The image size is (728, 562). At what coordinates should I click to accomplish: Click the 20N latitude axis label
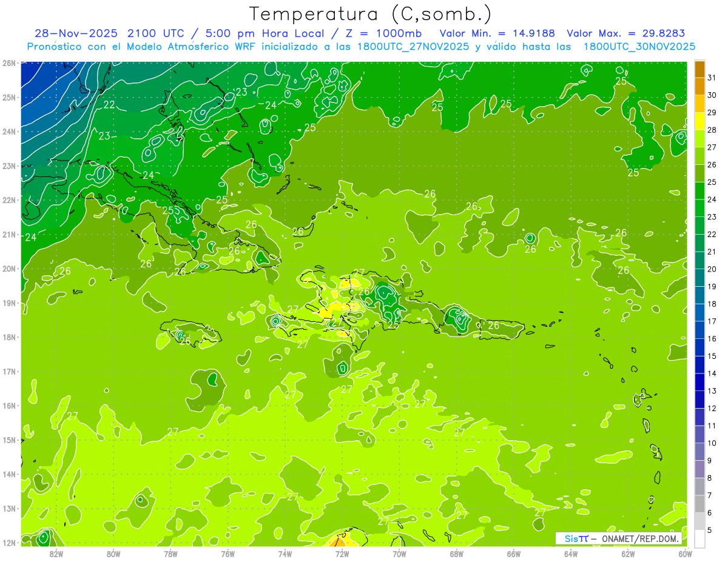(8, 269)
